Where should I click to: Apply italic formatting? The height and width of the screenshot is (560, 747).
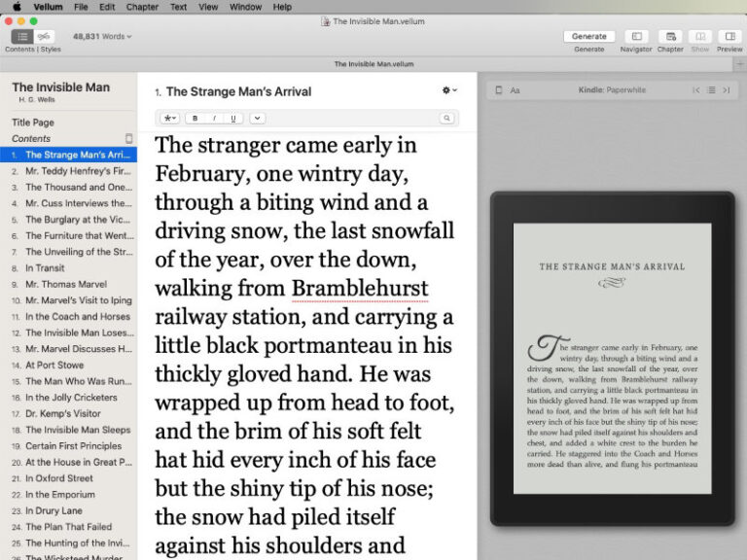tap(214, 118)
